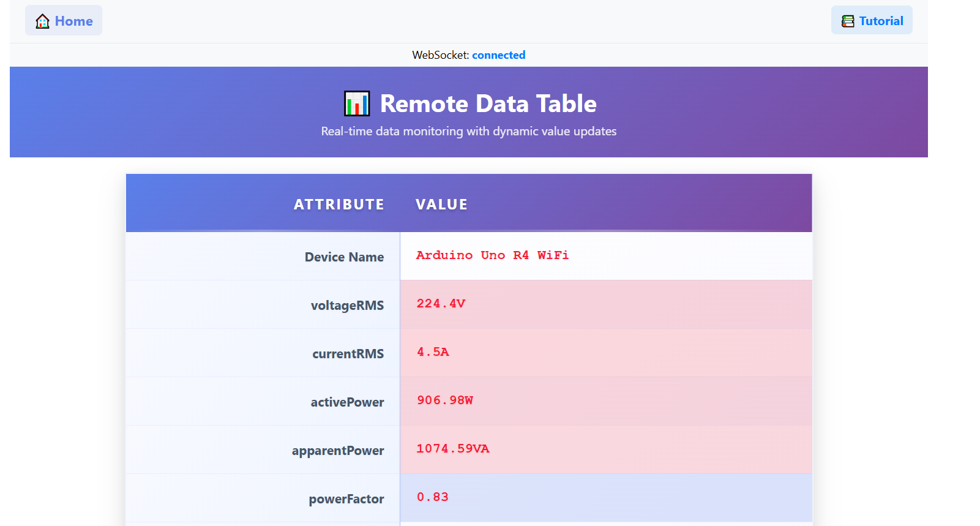Screen dimensions: 980x526
Task: Click the VALUE column header
Action: pyautogui.click(x=441, y=205)
